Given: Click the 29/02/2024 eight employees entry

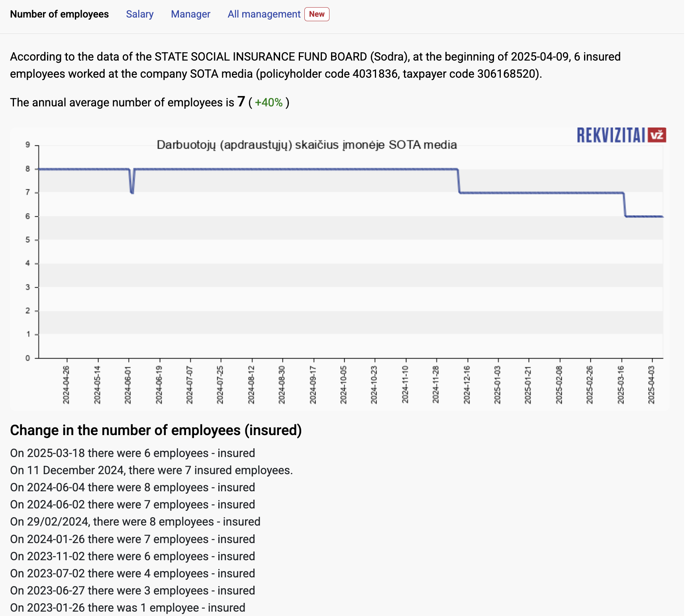Looking at the screenshot, I should click(x=135, y=522).
